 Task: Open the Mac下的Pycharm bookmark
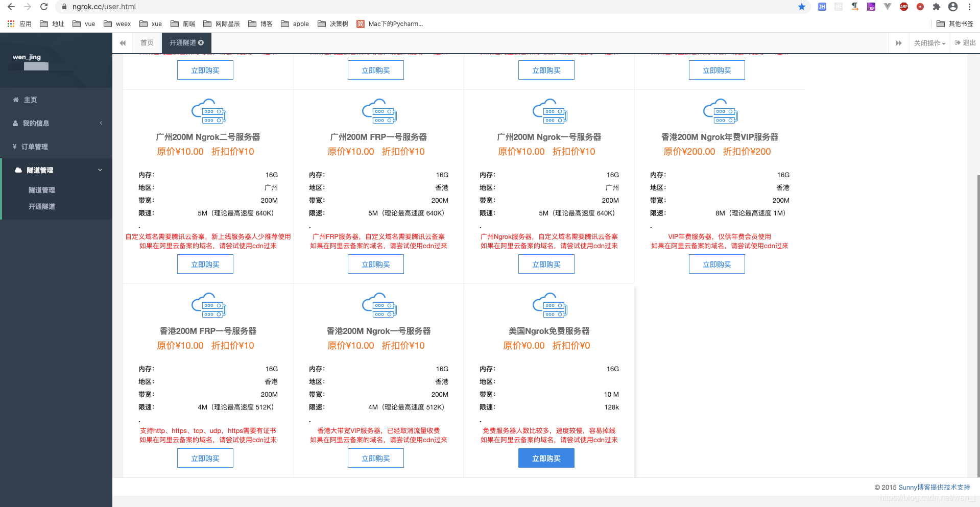(x=390, y=24)
